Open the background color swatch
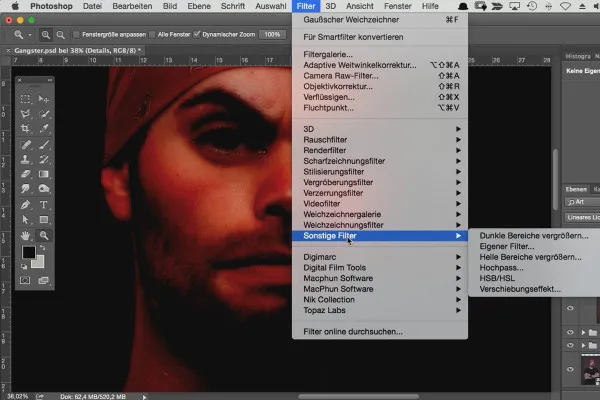 [39, 263]
